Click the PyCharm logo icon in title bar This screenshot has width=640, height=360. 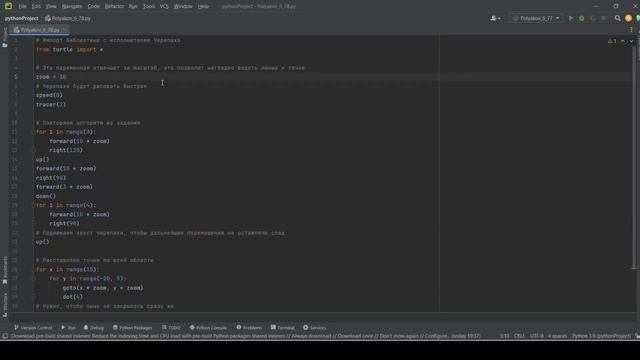tap(8, 6)
